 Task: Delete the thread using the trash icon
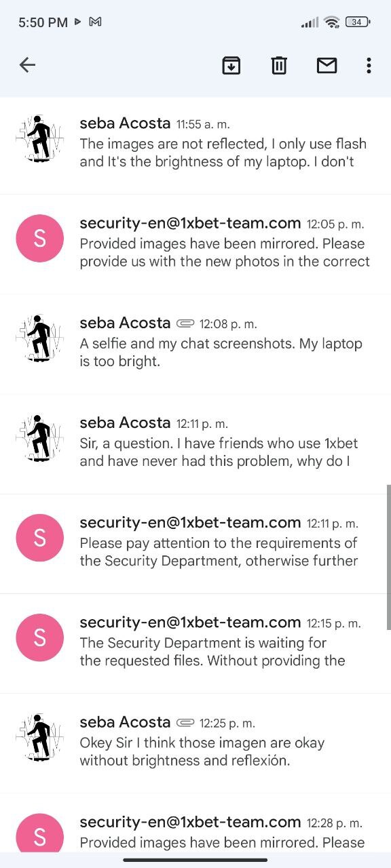279,65
